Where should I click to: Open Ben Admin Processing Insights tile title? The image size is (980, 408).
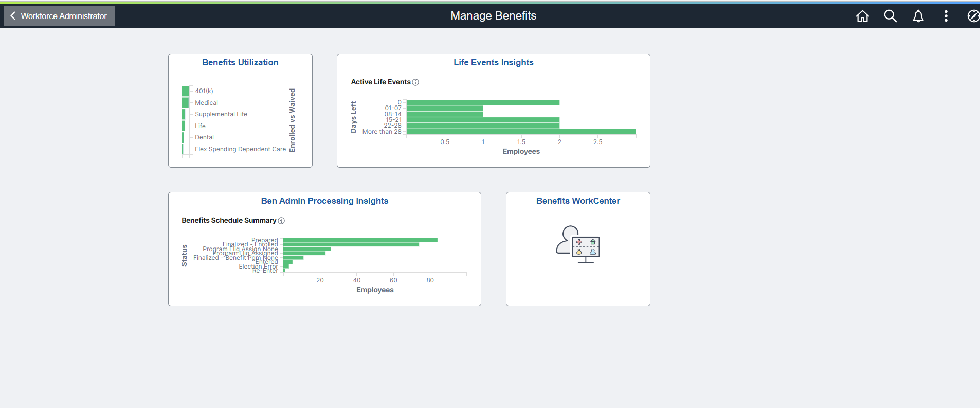[324, 201]
